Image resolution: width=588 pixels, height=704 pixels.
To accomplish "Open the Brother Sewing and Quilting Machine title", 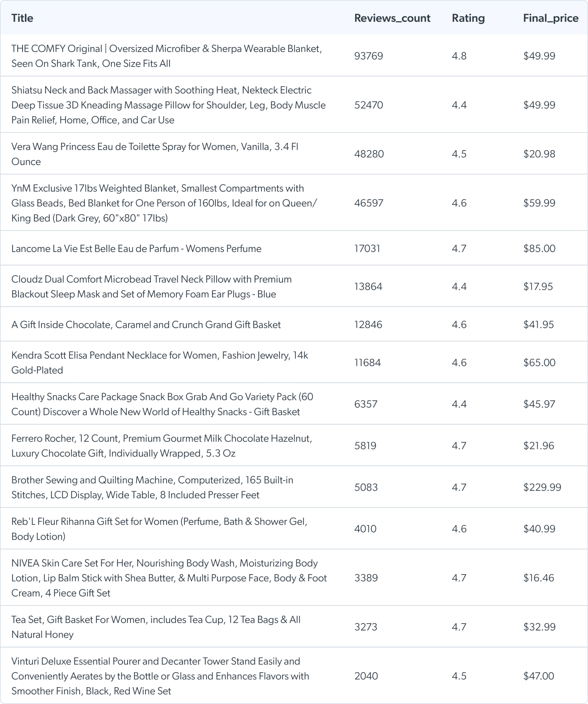I will pyautogui.click(x=152, y=487).
